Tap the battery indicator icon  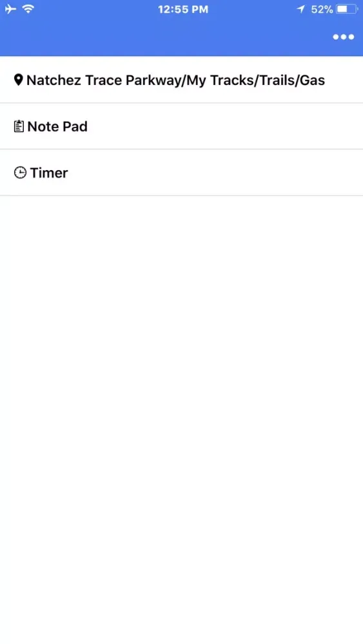pos(347,9)
